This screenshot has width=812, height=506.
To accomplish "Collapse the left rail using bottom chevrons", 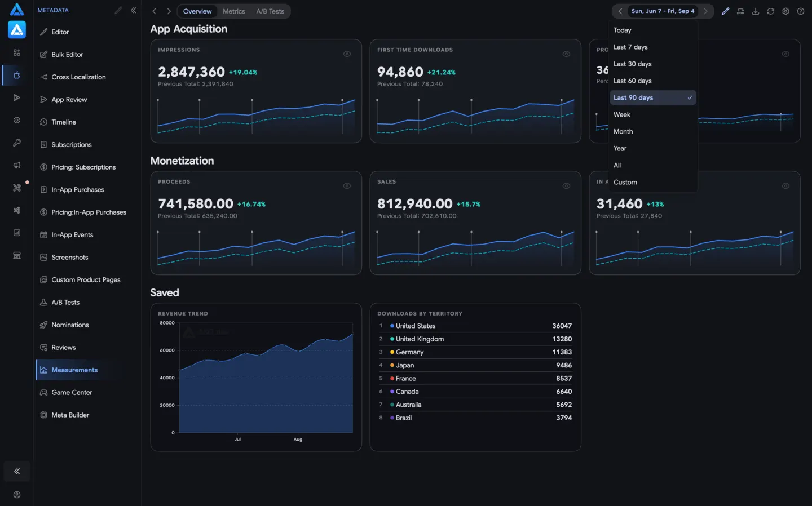I will (x=17, y=471).
